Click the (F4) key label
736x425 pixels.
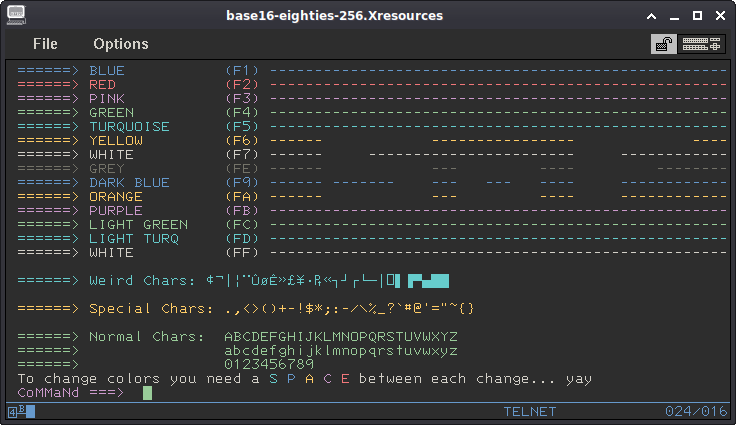click(242, 113)
